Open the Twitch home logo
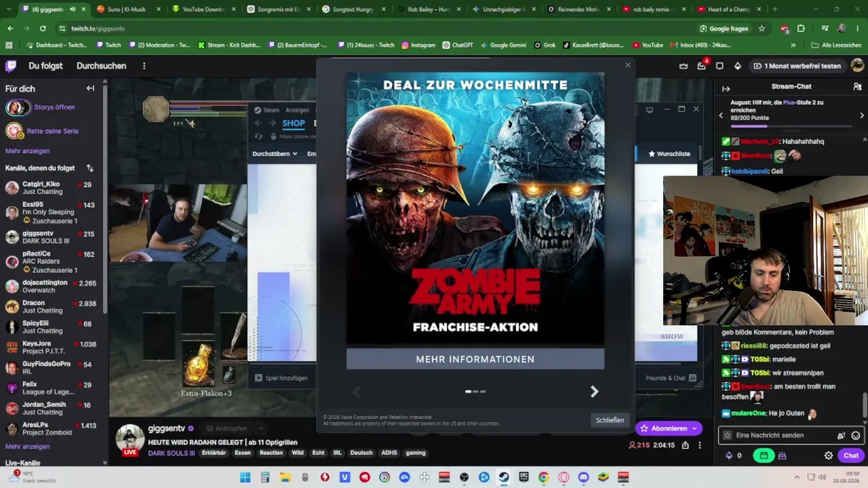 11,66
